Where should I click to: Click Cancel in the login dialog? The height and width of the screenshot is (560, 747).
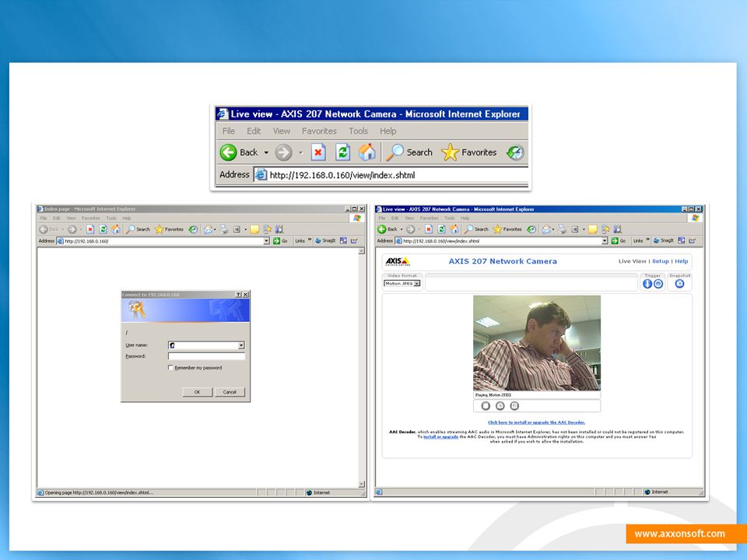tap(230, 392)
